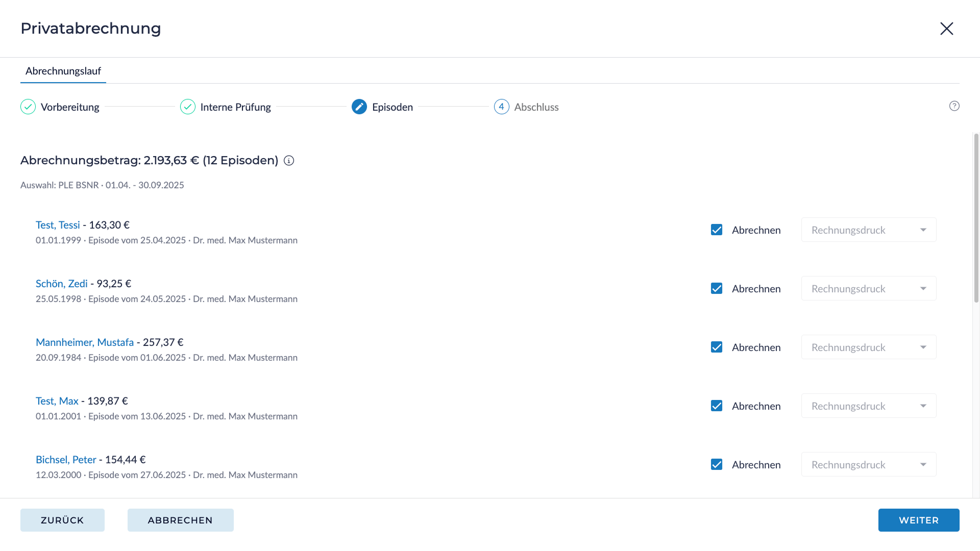The width and height of the screenshot is (980, 551).
Task: Toggle Abrechnen checkbox for Bichsel, Peter
Action: [717, 464]
